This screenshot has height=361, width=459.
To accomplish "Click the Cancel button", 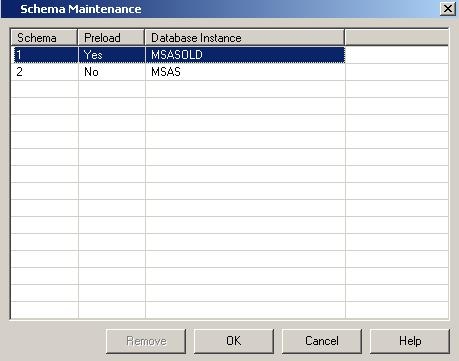I will [322, 341].
